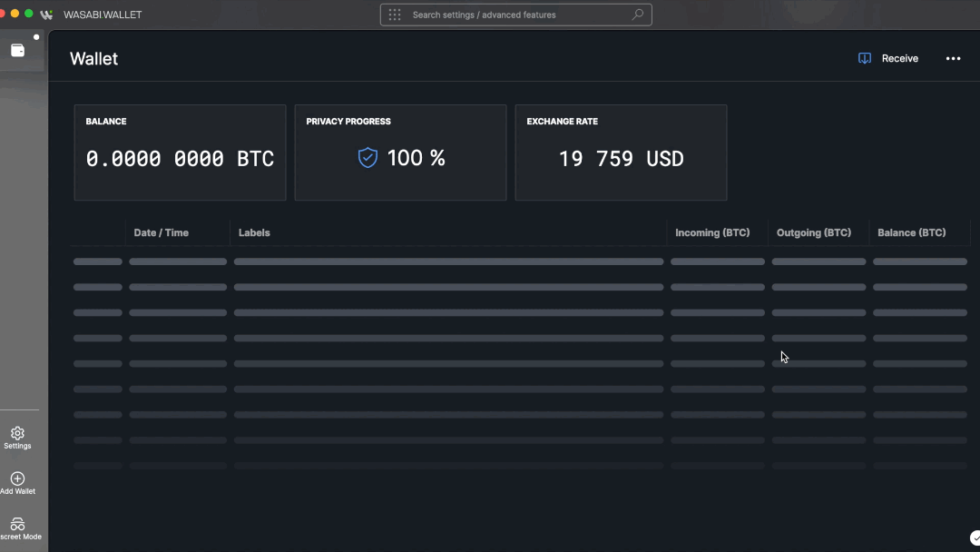Open the wallet icon in the sidebar
Viewport: 980px width, 552px height.
coord(17,50)
